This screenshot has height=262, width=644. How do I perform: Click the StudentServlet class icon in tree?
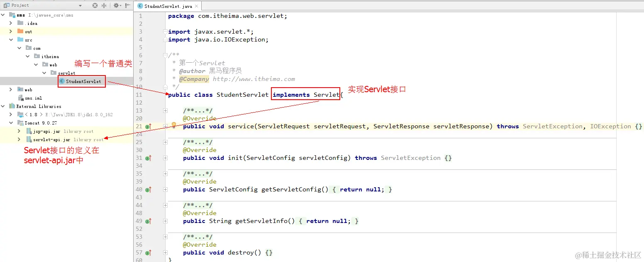[x=62, y=81]
